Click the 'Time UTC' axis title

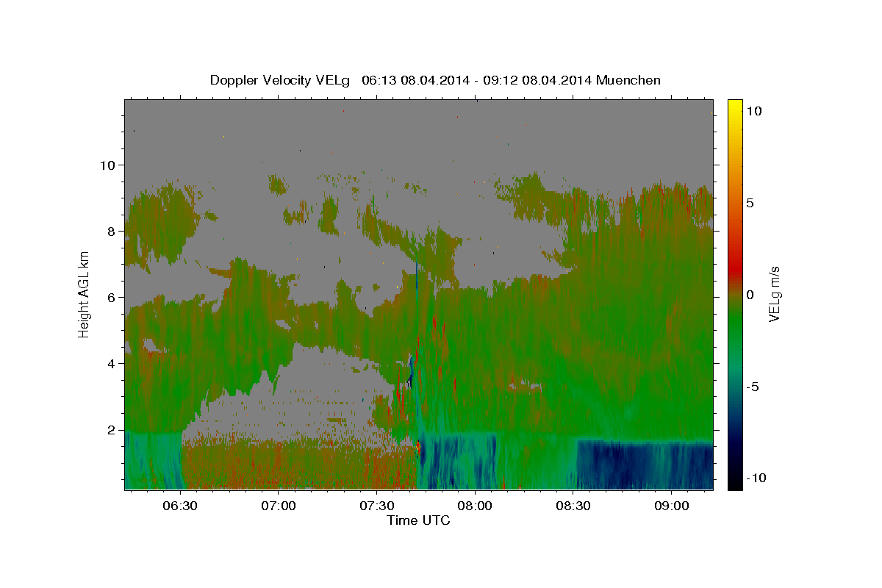click(x=418, y=520)
